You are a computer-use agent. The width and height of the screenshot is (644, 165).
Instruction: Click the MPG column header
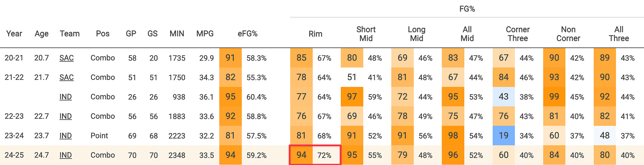(205, 33)
